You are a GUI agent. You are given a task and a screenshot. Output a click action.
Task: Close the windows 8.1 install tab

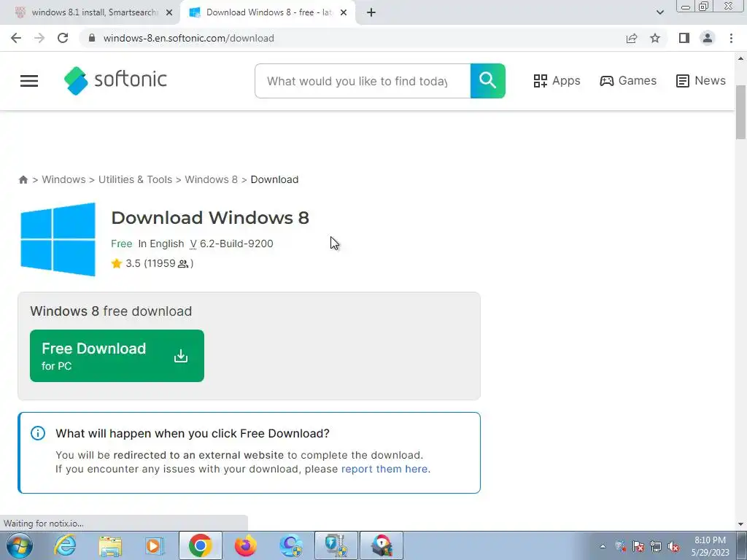[x=169, y=12]
